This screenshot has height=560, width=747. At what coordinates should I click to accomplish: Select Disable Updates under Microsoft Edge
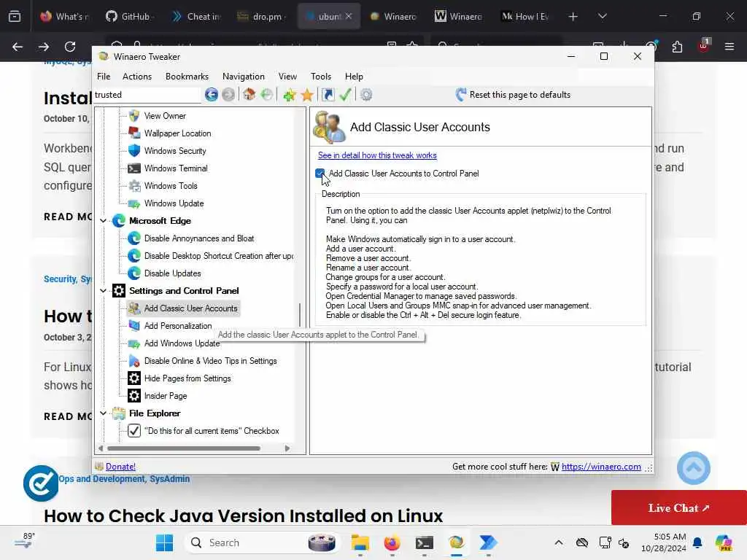172,273
